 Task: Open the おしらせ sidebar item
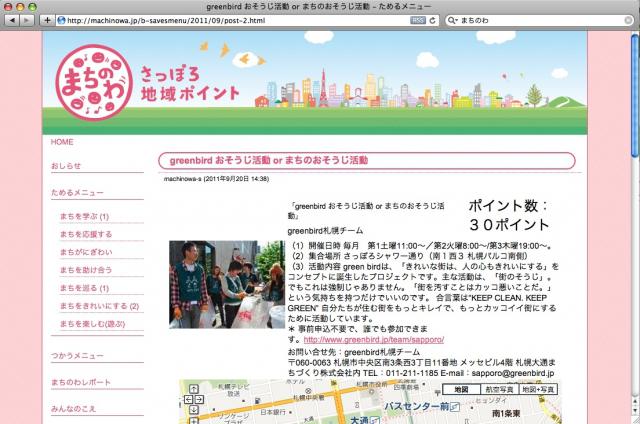(x=66, y=166)
